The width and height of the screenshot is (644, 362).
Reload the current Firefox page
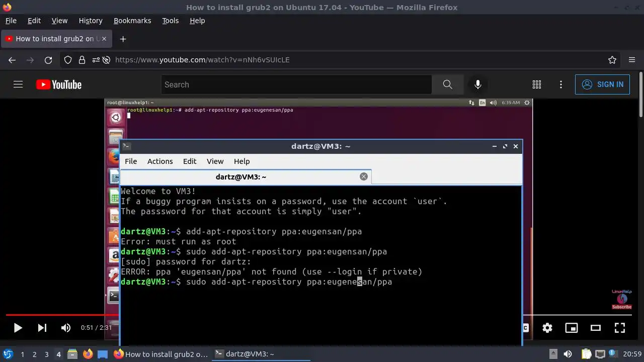point(48,60)
